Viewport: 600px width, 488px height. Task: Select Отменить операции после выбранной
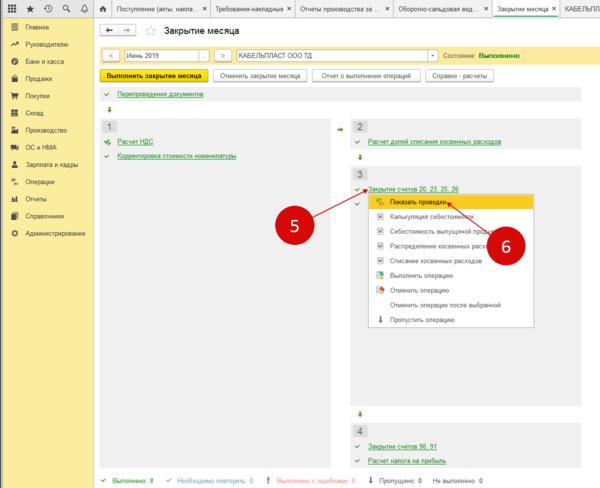coord(451,305)
